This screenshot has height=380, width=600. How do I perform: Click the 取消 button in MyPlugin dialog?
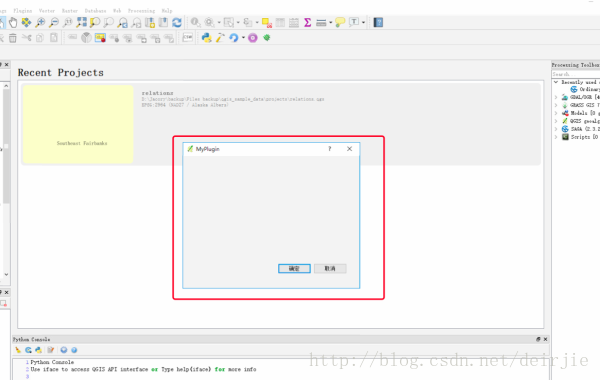tap(330, 269)
